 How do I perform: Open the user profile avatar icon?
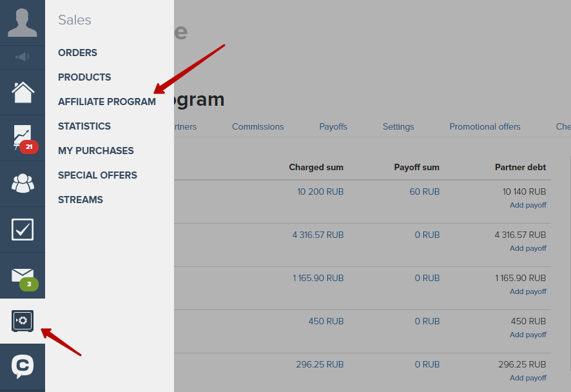point(22,23)
